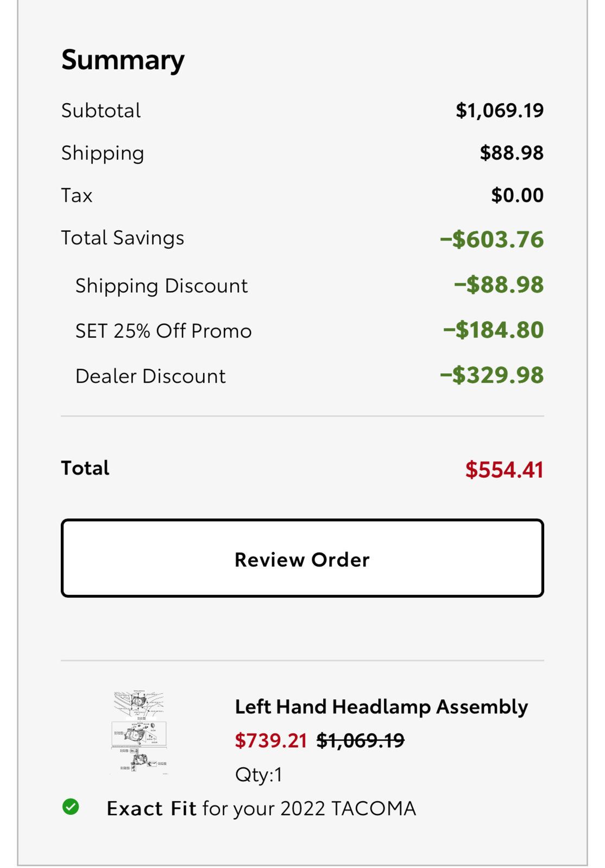Click the $1,069.19 subtotal value
605x868 pixels.
click(x=500, y=110)
